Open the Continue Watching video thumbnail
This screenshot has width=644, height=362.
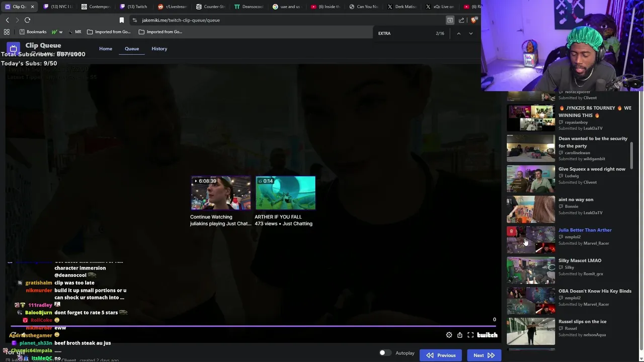221,193
